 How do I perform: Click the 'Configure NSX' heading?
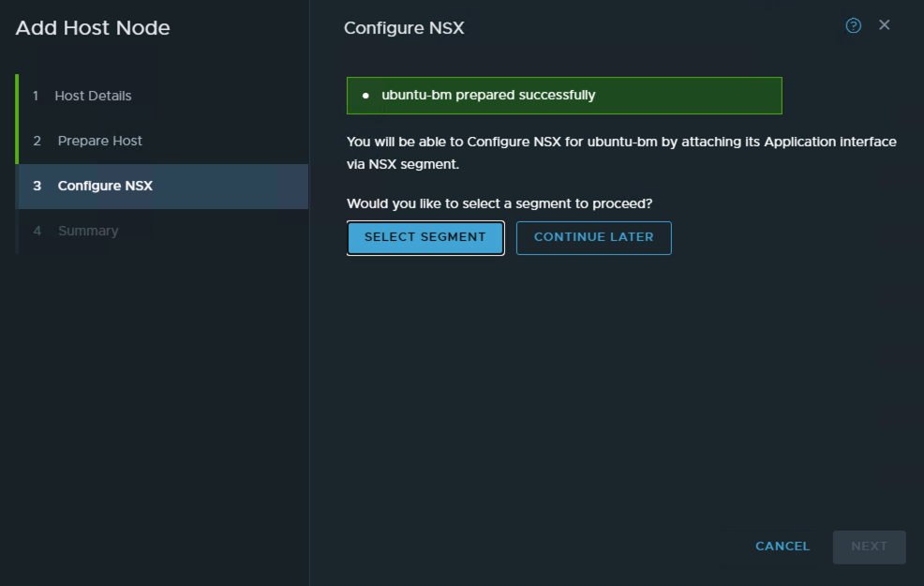point(404,28)
